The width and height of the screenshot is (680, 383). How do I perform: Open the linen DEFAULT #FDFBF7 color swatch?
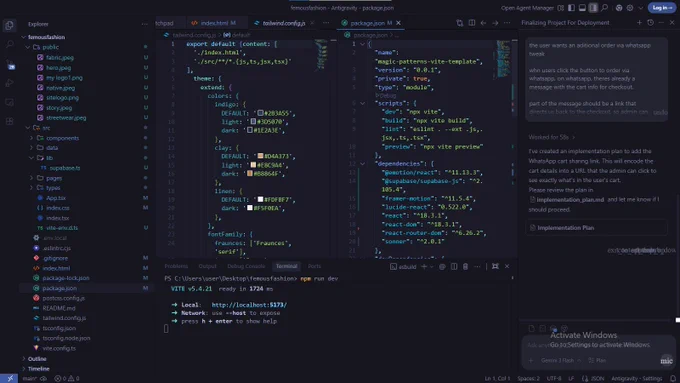click(x=260, y=199)
